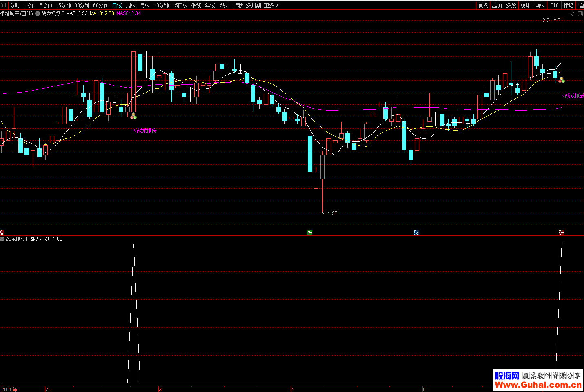
Task: Select the 10分钟 period tab
Action: coord(161,5)
